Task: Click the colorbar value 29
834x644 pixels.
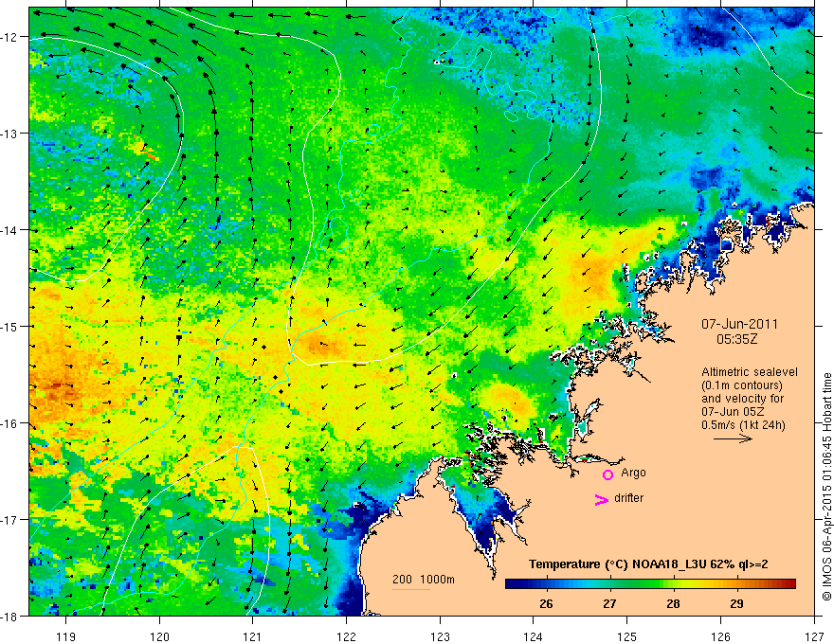Action: [736, 603]
